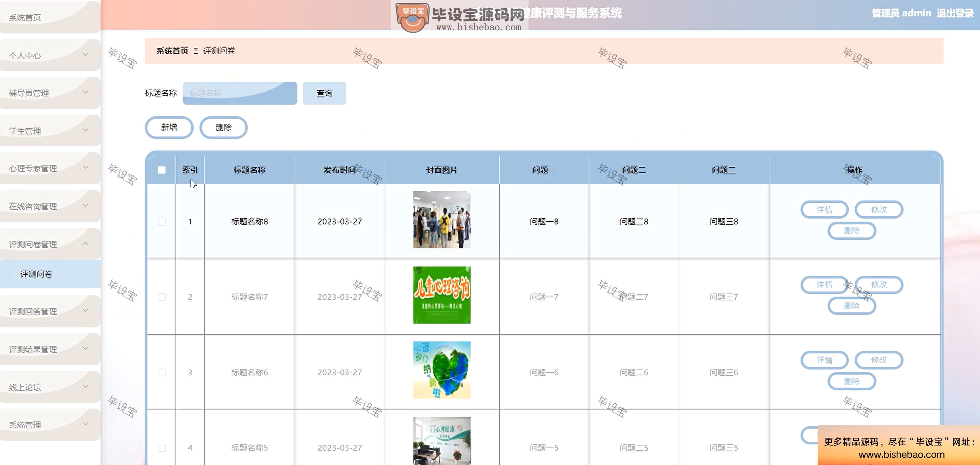
Task: Expand the 系统管理 sidebar menu
Action: [50, 425]
